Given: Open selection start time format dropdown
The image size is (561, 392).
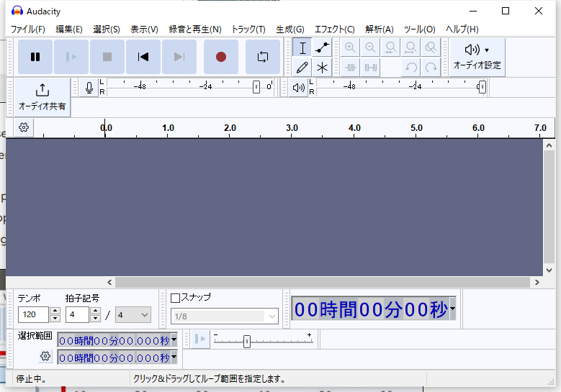Looking at the screenshot, I should tap(174, 339).
